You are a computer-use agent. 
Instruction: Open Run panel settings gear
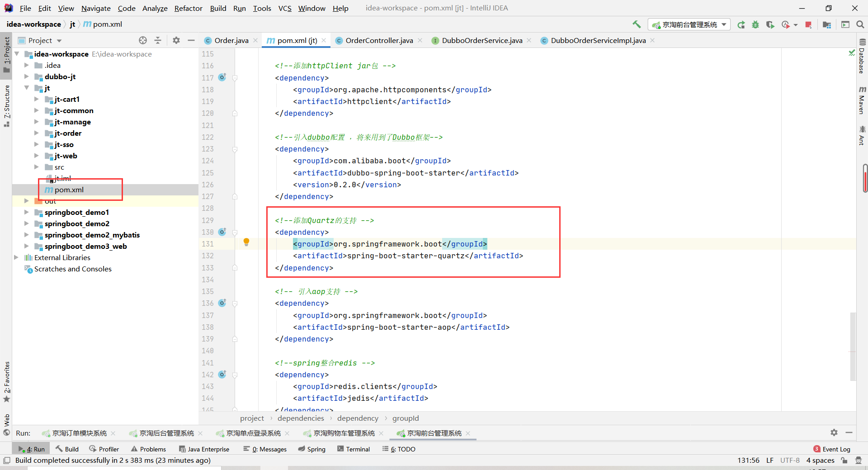tap(834, 432)
